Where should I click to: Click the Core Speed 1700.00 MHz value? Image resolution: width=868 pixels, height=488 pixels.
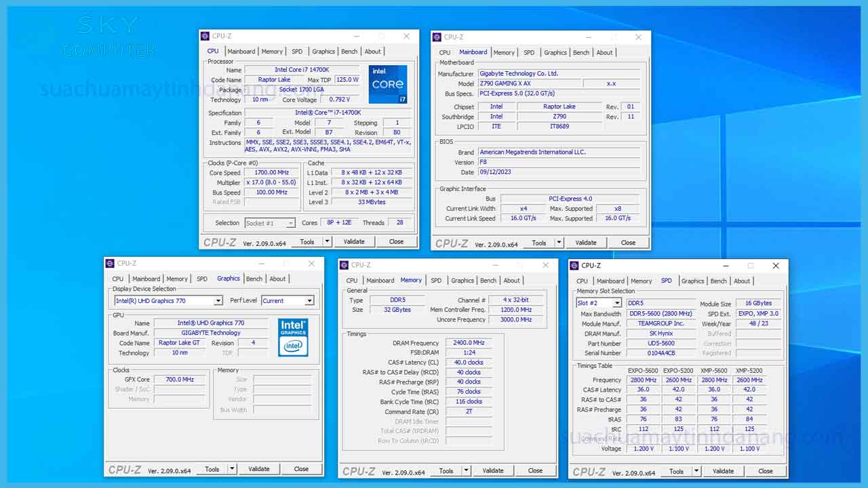click(271, 173)
